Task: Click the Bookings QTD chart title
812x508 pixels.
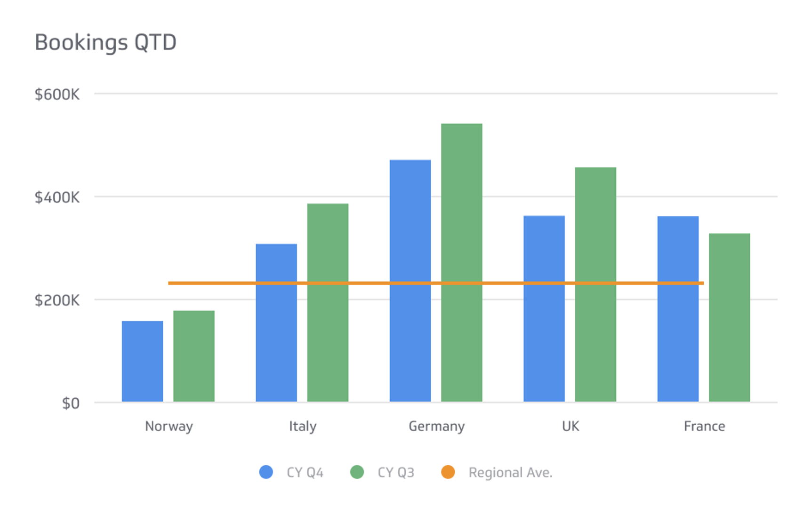Action: (x=106, y=41)
